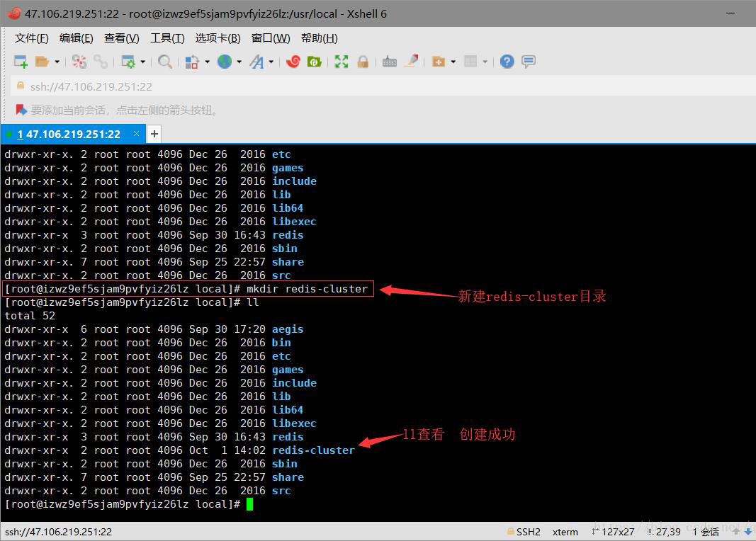Expand the Font dropdown arrow

[x=271, y=62]
